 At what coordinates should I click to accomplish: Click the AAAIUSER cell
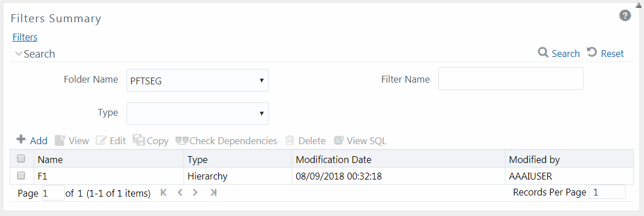coord(569,176)
